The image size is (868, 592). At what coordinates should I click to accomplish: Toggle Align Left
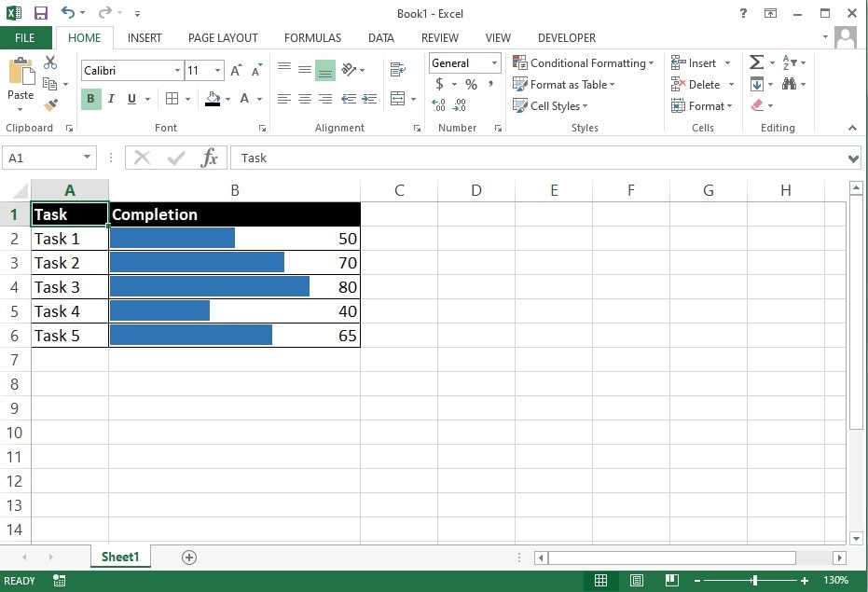(284, 99)
